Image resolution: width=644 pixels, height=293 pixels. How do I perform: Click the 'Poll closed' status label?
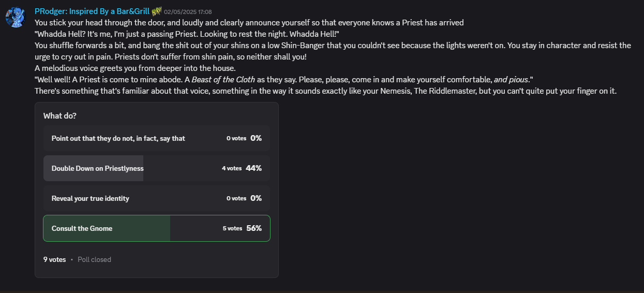[94, 259]
